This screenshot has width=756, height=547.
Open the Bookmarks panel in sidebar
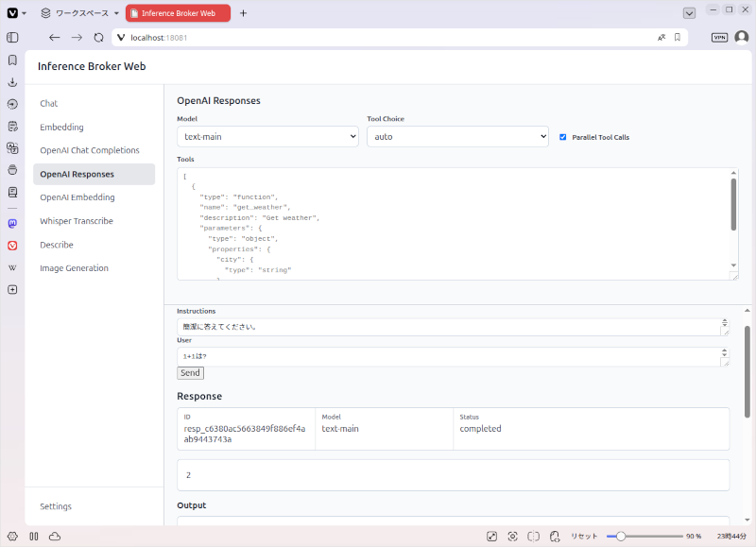(12, 60)
